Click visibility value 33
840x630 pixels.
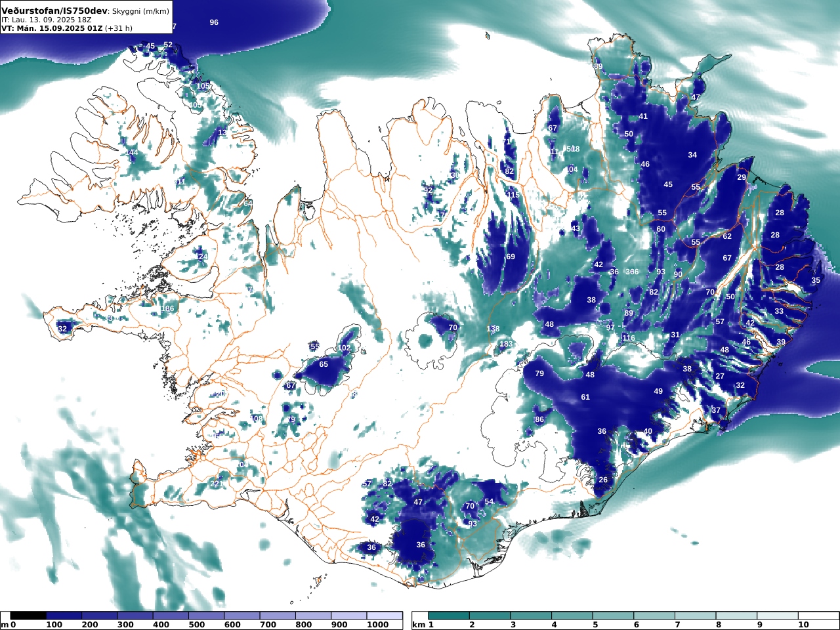[x=779, y=311]
